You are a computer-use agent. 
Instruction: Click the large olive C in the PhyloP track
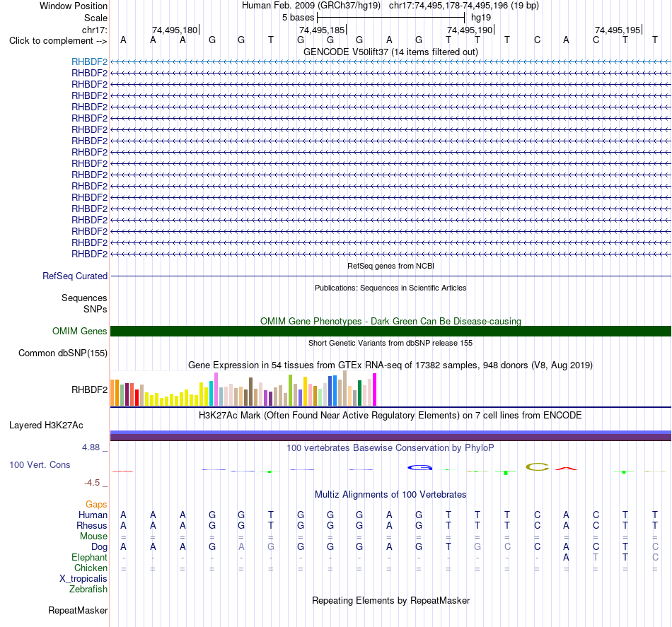click(x=538, y=467)
